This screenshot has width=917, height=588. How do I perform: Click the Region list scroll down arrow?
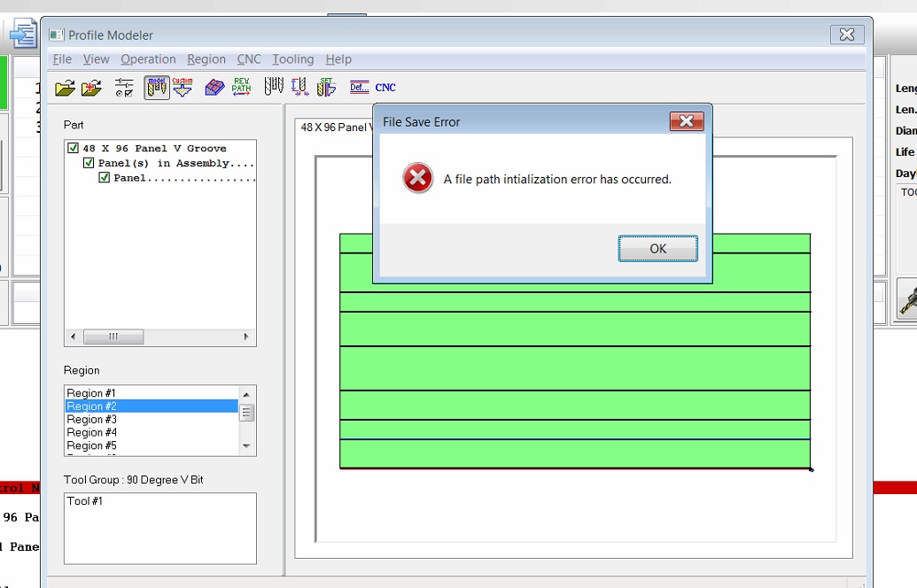tap(246, 446)
